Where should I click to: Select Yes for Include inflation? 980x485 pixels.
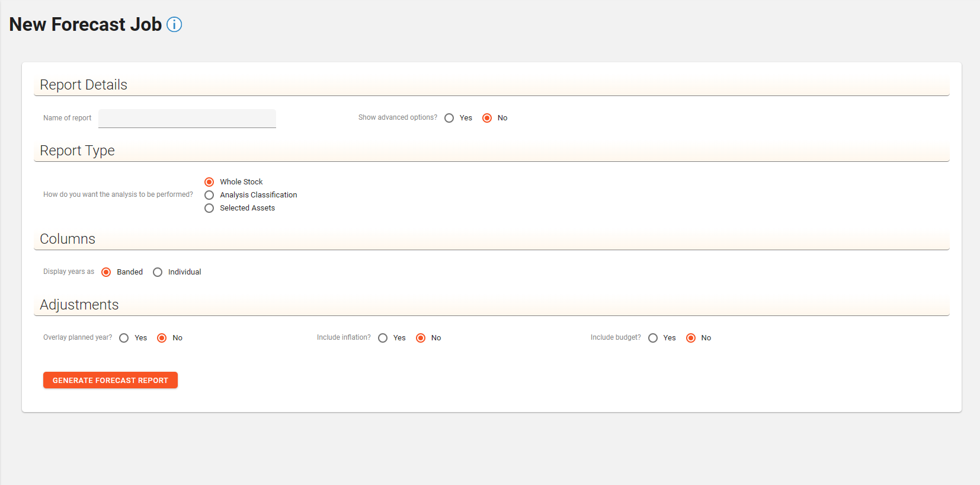pos(383,338)
